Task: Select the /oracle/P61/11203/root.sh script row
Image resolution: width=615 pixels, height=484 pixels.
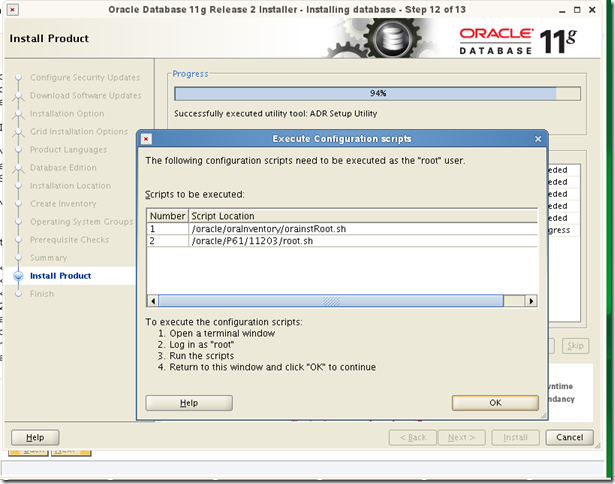Action: click(342, 241)
